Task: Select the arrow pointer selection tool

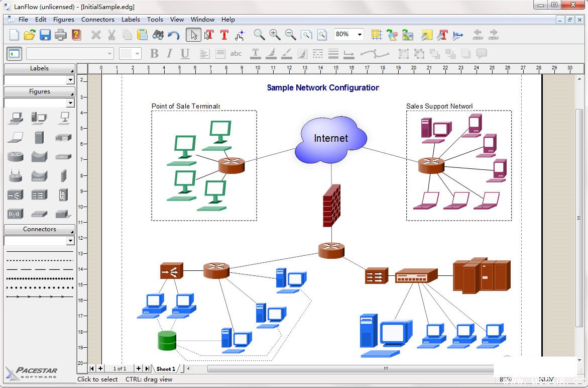Action: coord(193,35)
